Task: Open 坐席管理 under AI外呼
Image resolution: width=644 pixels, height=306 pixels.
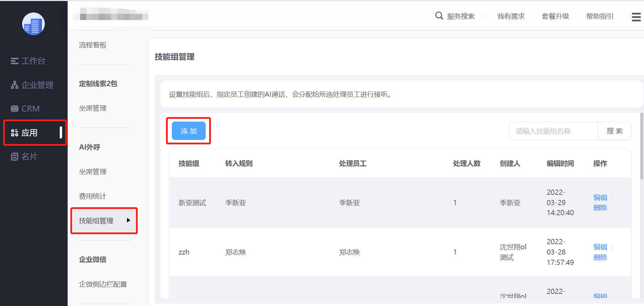Action: (93, 172)
